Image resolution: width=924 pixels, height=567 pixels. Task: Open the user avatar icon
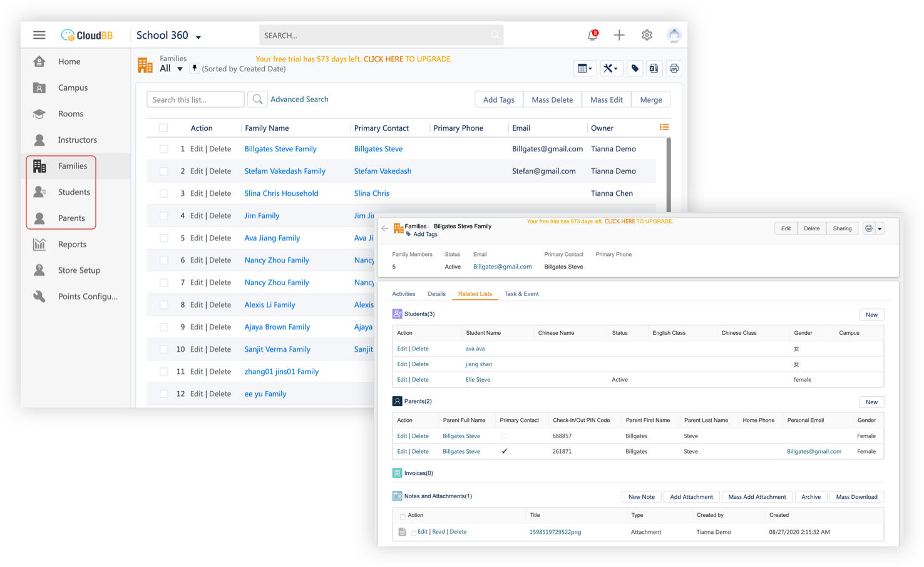pyautogui.click(x=674, y=35)
